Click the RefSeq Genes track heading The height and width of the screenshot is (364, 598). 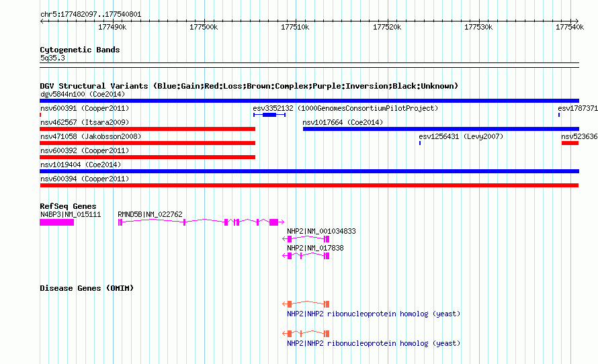(x=68, y=206)
